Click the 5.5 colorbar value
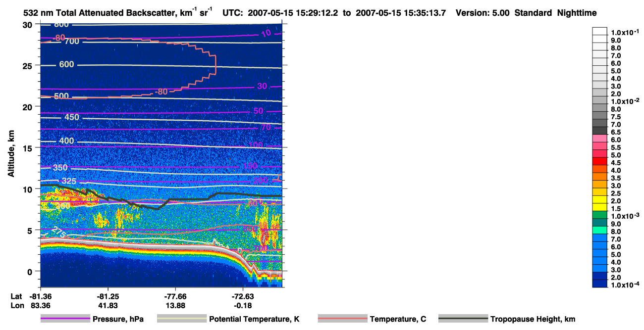 [615, 147]
